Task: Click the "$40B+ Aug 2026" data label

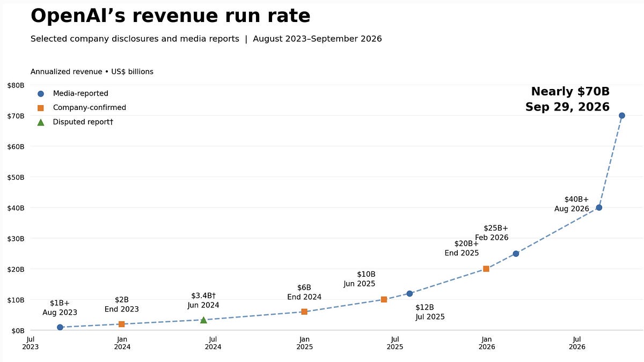Action: pyautogui.click(x=572, y=204)
